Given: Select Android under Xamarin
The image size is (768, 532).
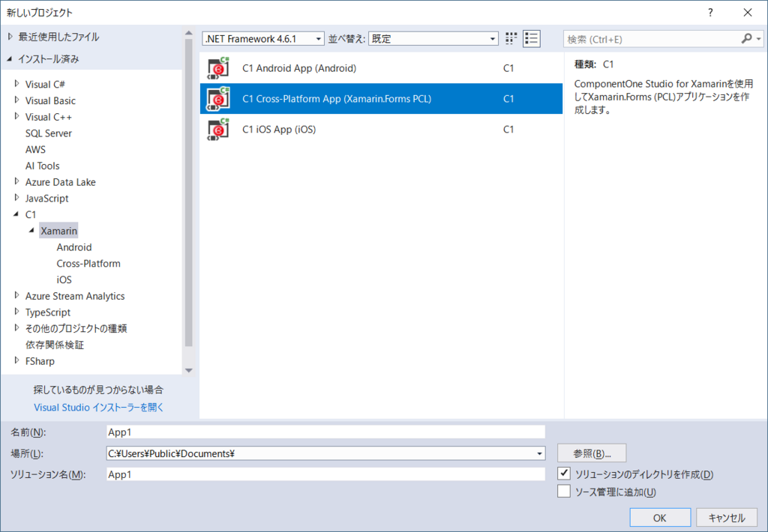Looking at the screenshot, I should pyautogui.click(x=74, y=247).
